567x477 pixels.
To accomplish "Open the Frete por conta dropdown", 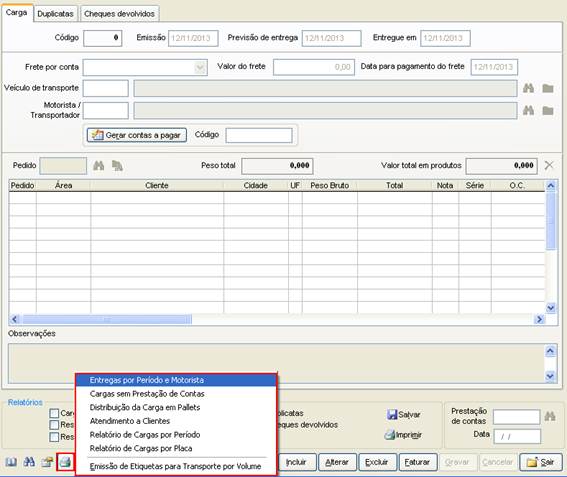I will tap(200, 67).
